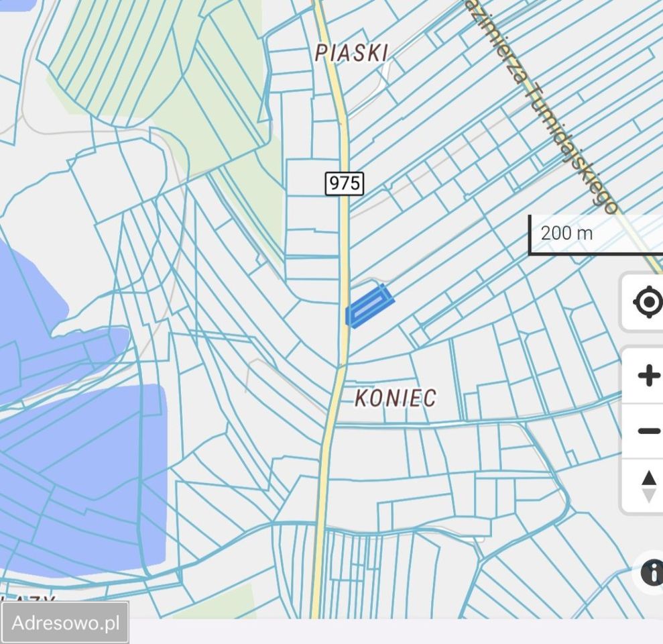The image size is (663, 644).
Task: Select the 975 road shield marker
Action: click(343, 182)
